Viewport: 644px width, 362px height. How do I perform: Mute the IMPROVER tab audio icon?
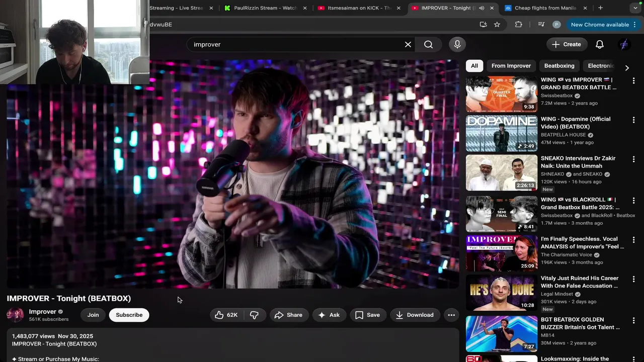coord(481,8)
